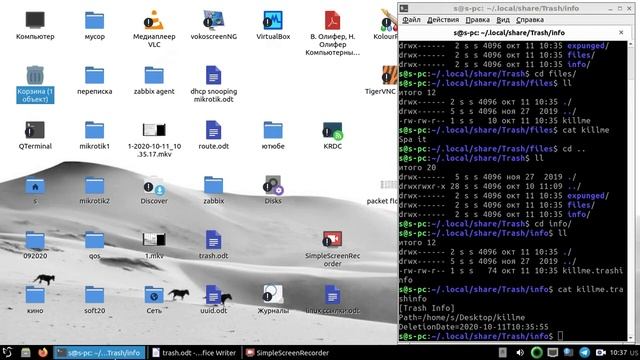The image size is (640, 360).
Task: Open trash.odt document on desktop
Action: [213, 244]
